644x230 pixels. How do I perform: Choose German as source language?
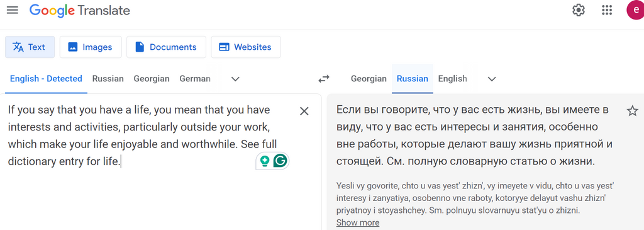(195, 79)
